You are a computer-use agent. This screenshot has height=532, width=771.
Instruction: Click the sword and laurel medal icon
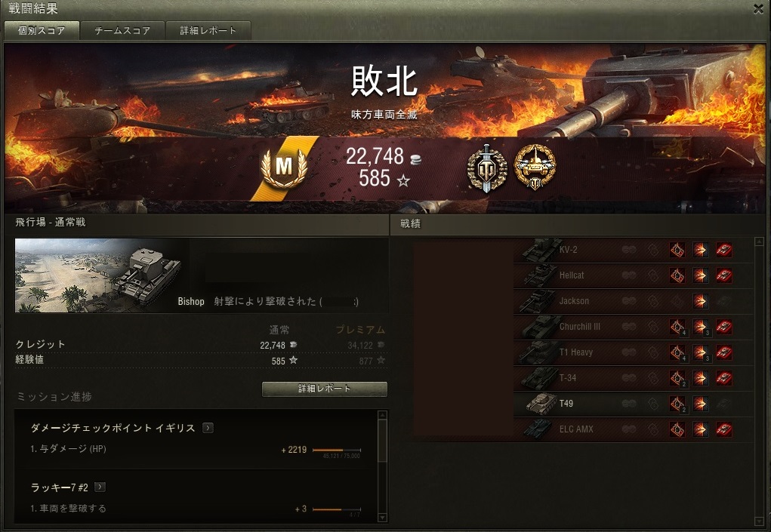tap(486, 168)
